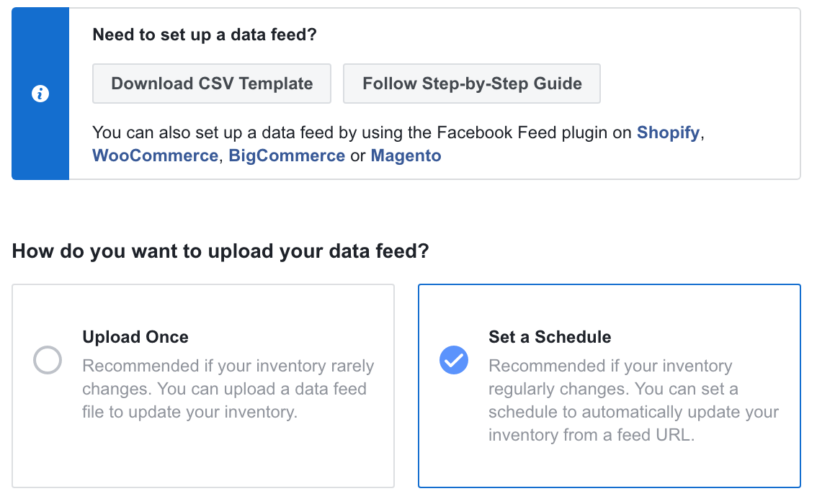The image size is (817, 504).
Task: Click the Download CSV Template button
Action: 212,84
